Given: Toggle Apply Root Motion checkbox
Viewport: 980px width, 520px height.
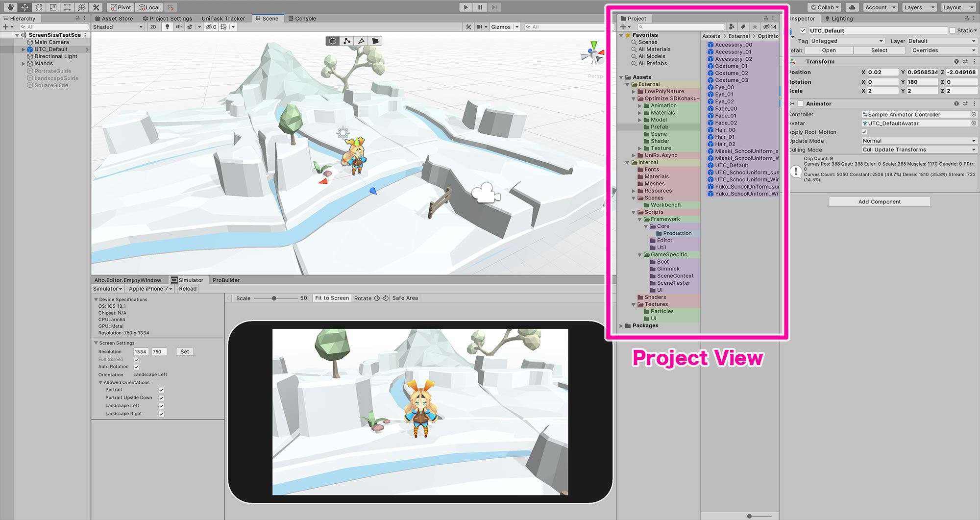Looking at the screenshot, I should click(864, 132).
